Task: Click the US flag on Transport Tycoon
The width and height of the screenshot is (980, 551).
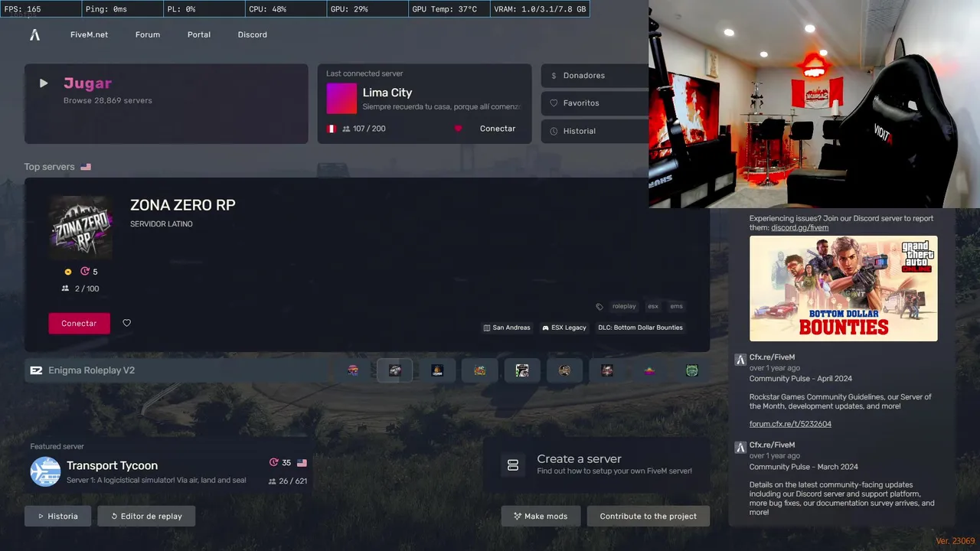Action: coord(302,463)
